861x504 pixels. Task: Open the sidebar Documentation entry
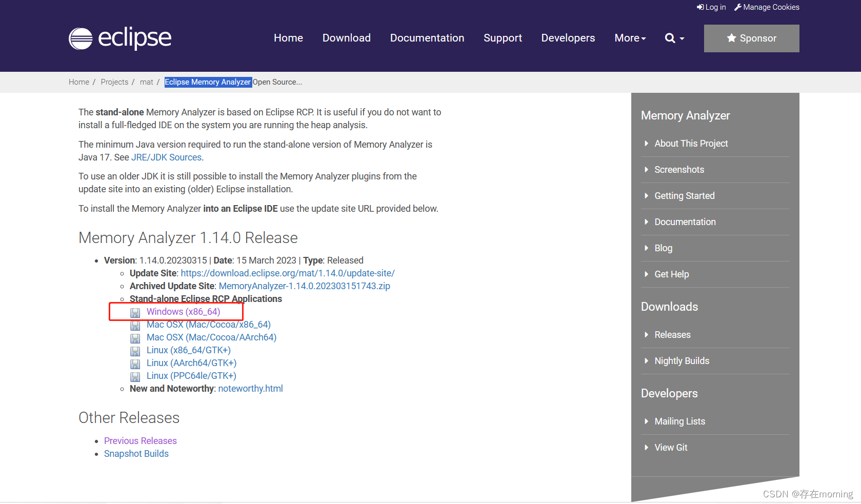(x=685, y=222)
